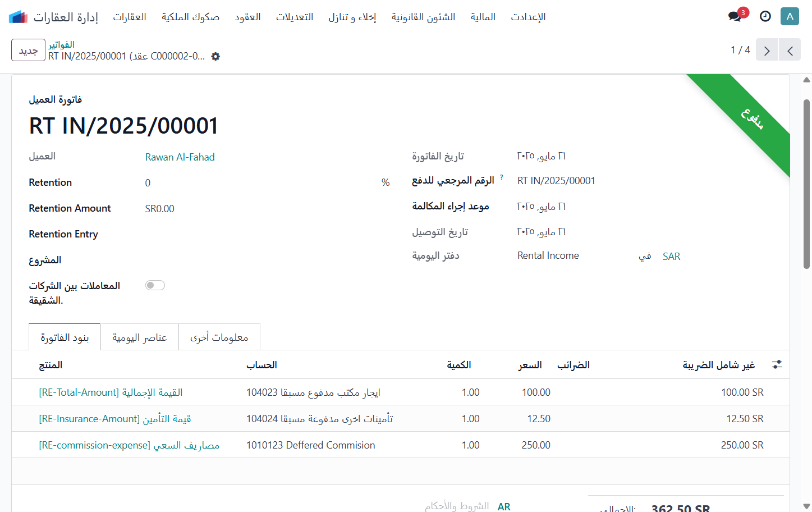
Task: Select RT IN/2025/00001 payment reference value
Action: point(556,181)
